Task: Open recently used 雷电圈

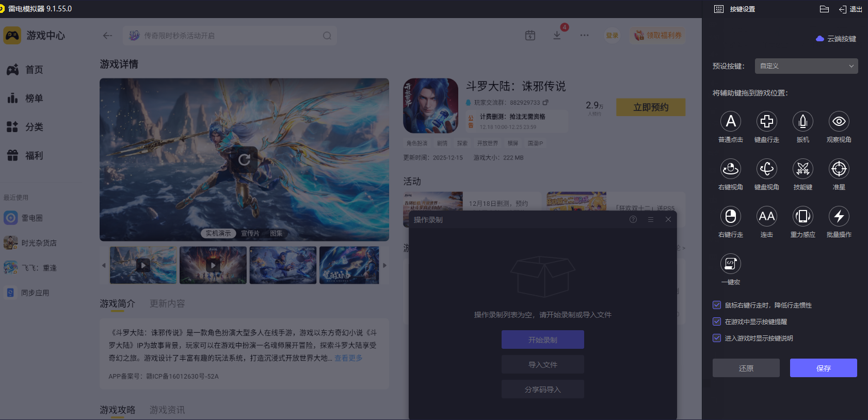Action: pyautogui.click(x=23, y=218)
